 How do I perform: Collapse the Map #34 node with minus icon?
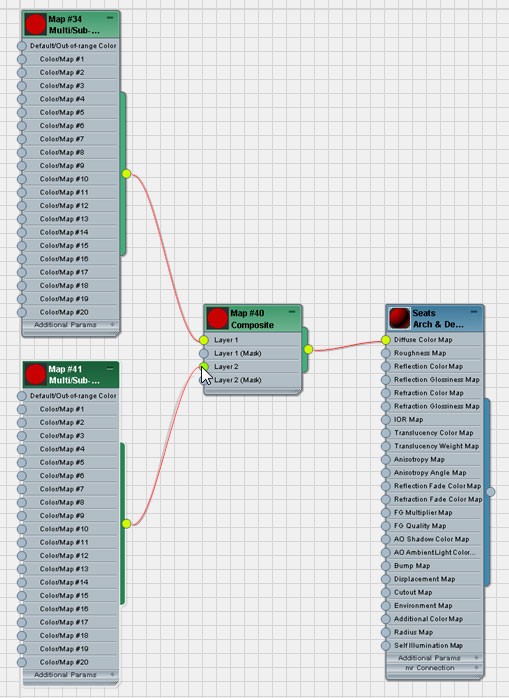click(110, 18)
